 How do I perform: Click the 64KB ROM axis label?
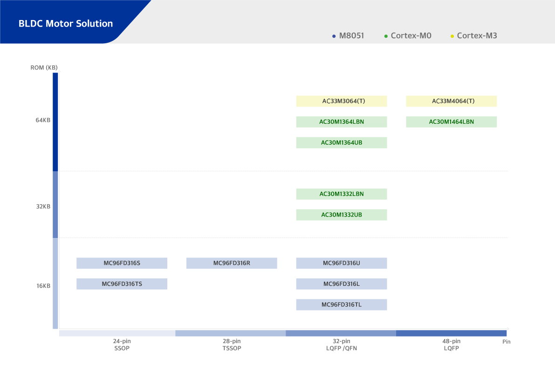[43, 121]
